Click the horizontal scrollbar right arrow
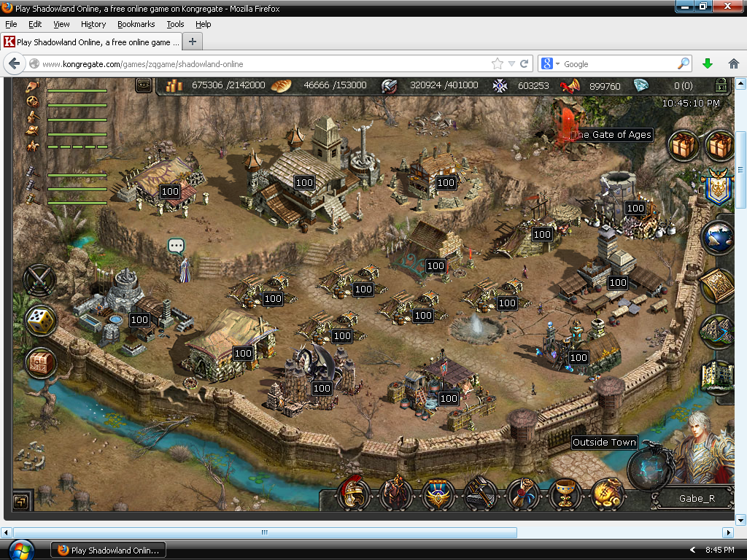This screenshot has width=747, height=560. (x=727, y=532)
